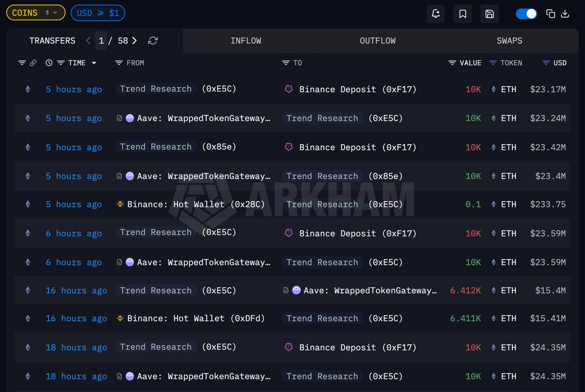Click the 0.1 ETH value
The height and width of the screenshot is (392, 585).
pos(473,205)
